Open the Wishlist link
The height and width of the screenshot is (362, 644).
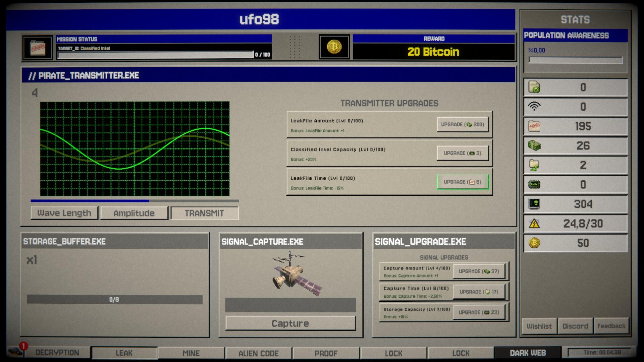click(x=539, y=326)
